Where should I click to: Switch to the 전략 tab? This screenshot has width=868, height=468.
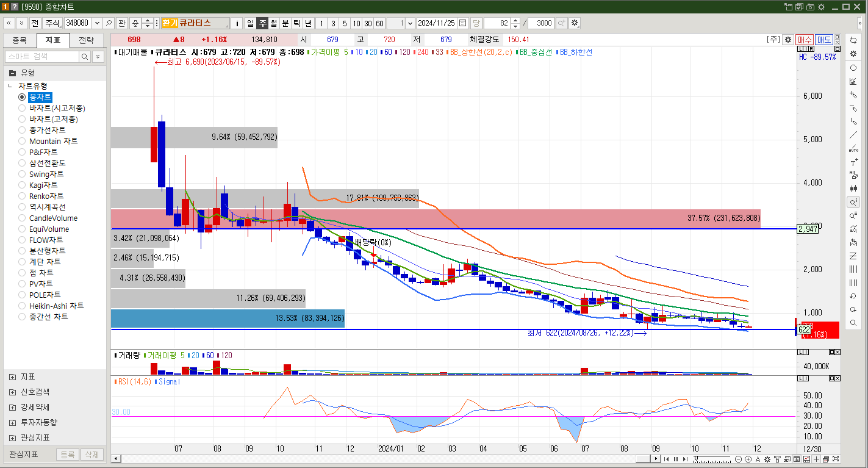pyautogui.click(x=87, y=40)
